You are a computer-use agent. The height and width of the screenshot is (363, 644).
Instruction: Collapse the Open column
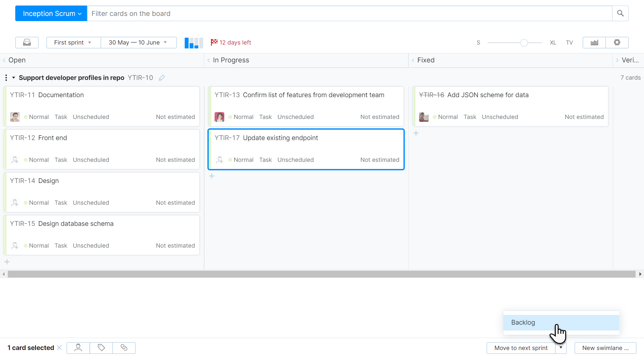pos(4,60)
